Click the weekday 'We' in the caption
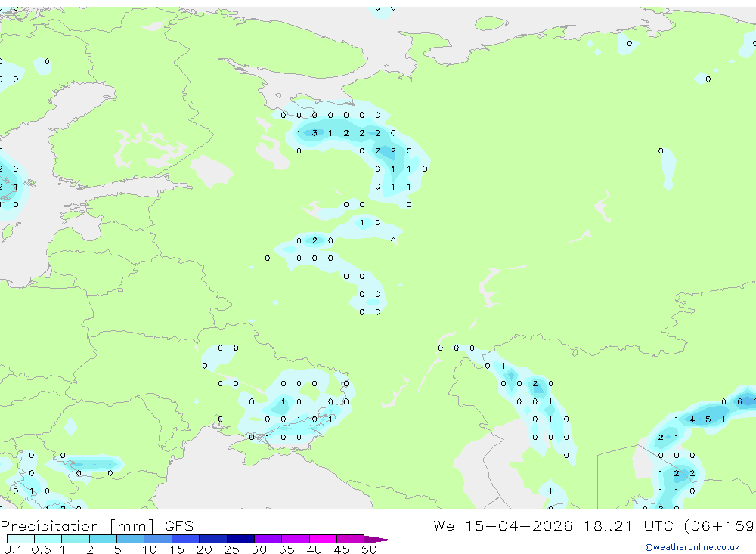Image resolution: width=756 pixels, height=554 pixels. pos(444,525)
